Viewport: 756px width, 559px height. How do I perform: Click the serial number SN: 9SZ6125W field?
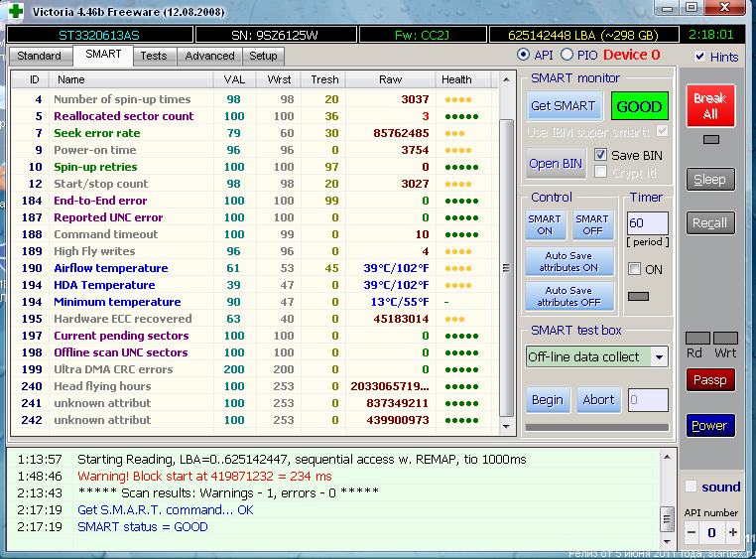pyautogui.click(x=275, y=35)
